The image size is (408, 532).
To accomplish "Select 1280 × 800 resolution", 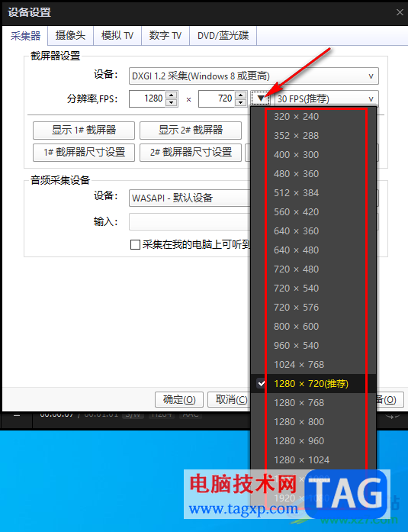I will pyautogui.click(x=313, y=422).
